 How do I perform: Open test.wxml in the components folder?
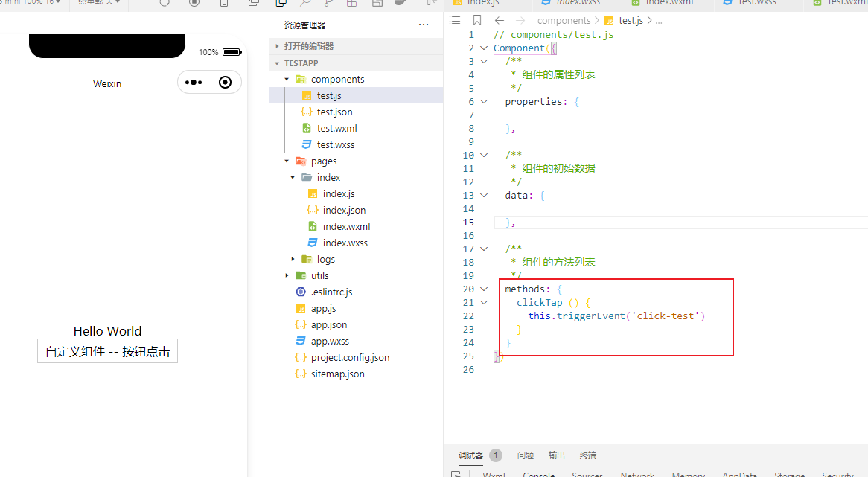click(x=336, y=128)
